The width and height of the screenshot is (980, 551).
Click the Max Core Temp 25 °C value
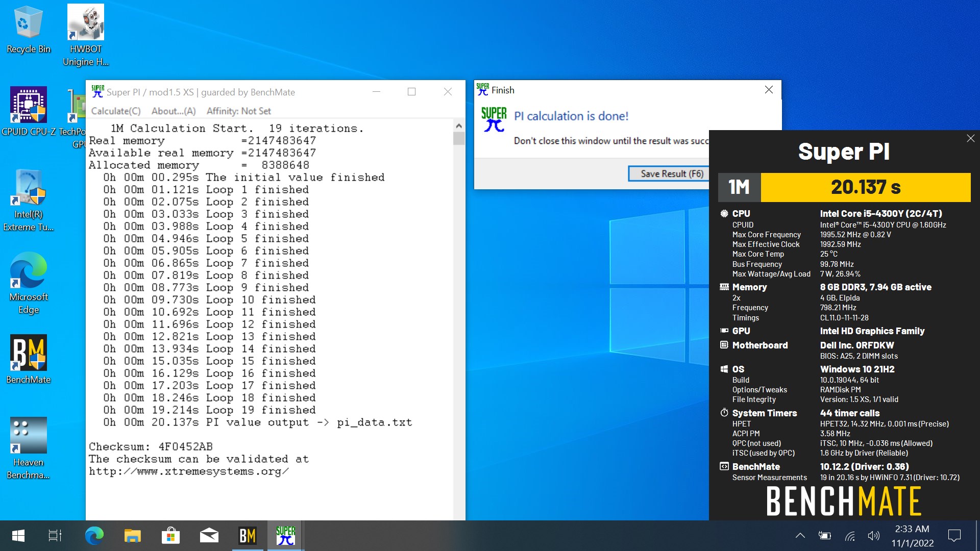[829, 254]
